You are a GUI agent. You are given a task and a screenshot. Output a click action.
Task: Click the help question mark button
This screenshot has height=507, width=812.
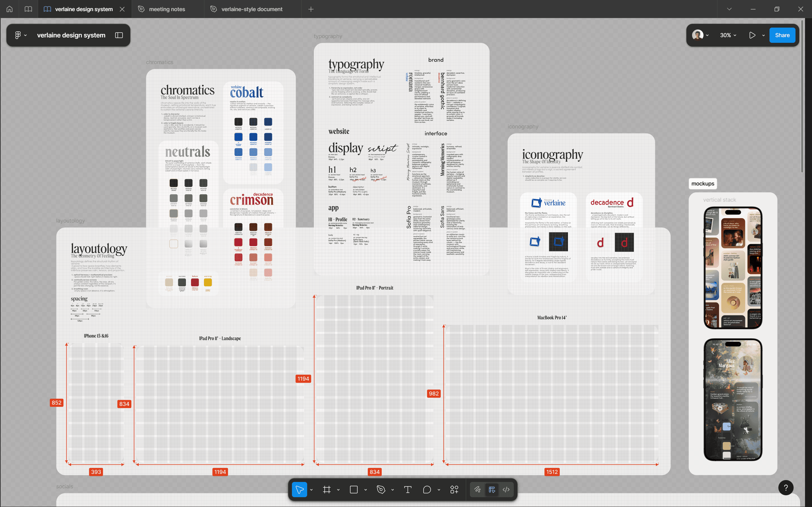click(x=786, y=488)
